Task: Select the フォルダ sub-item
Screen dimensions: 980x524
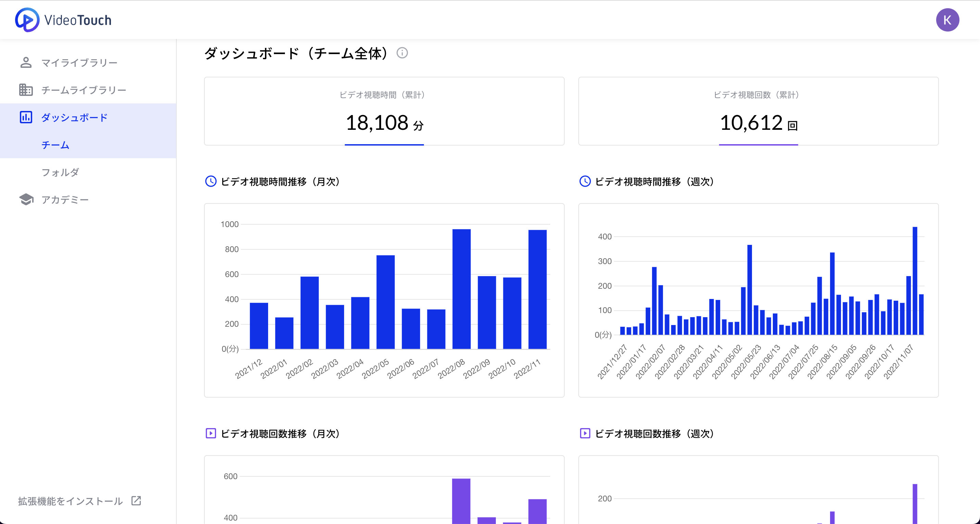Action: [x=88, y=172]
